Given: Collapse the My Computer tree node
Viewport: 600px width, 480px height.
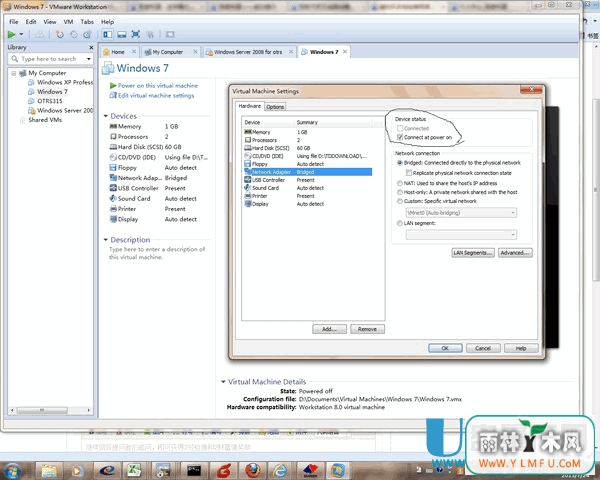Looking at the screenshot, I should click(14, 73).
